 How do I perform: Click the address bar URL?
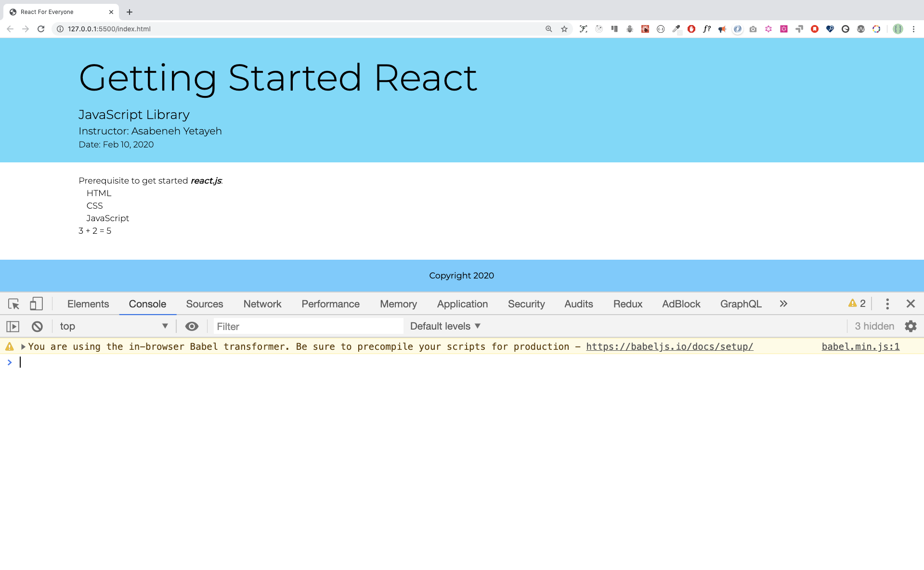(x=109, y=29)
